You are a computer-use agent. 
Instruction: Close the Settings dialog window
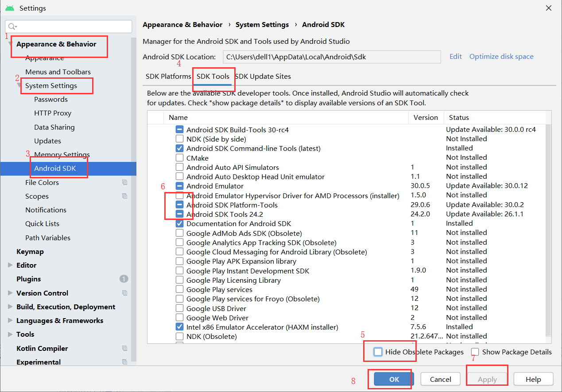tap(548, 8)
